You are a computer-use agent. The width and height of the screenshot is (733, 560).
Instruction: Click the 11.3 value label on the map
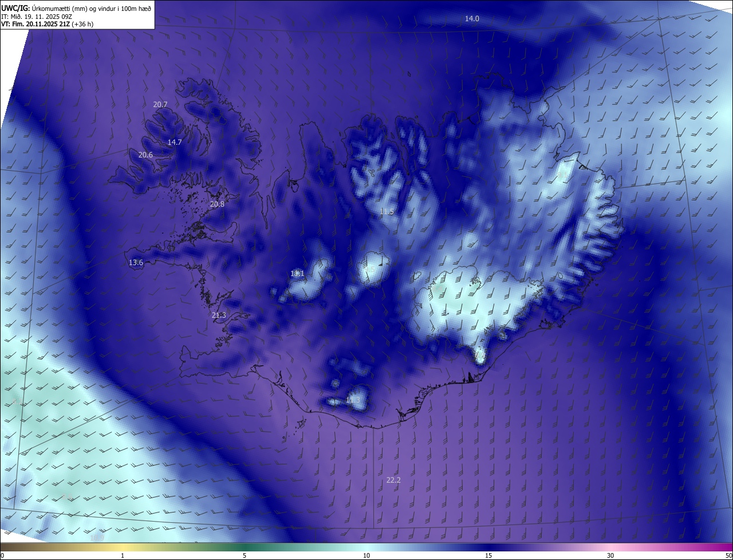coord(353,400)
